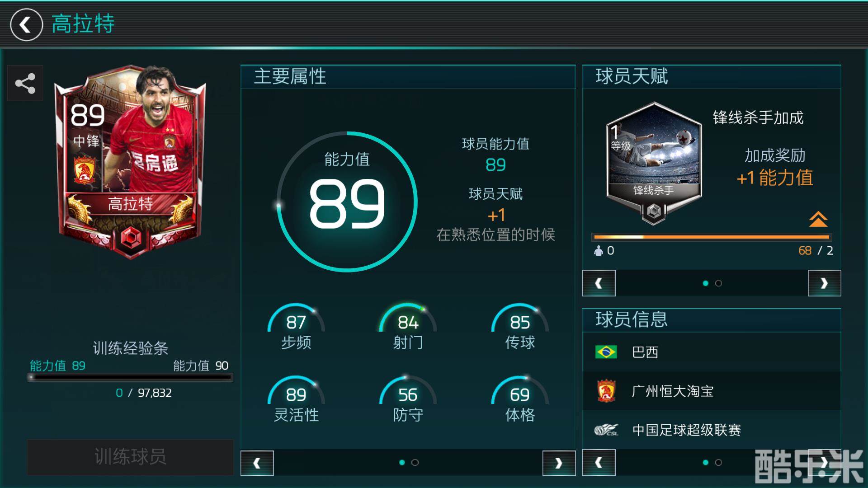Tap the 训练经验条 experience bar
868x488 pixels.
pos(130,377)
